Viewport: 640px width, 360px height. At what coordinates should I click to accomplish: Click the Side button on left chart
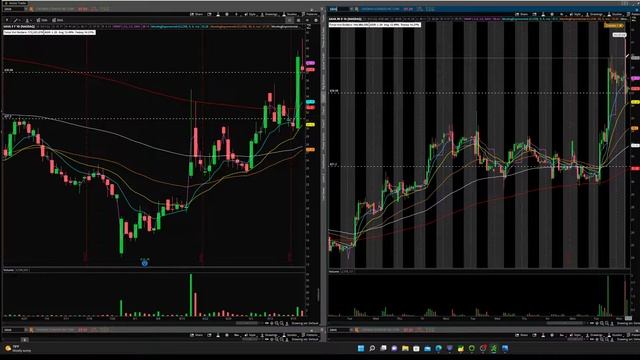pos(42,20)
